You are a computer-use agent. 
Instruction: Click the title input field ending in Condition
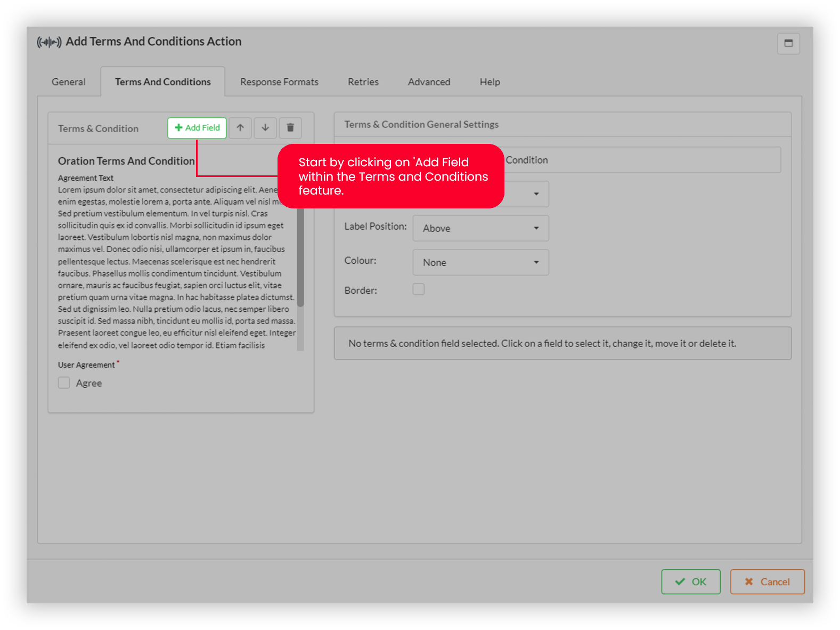639,160
